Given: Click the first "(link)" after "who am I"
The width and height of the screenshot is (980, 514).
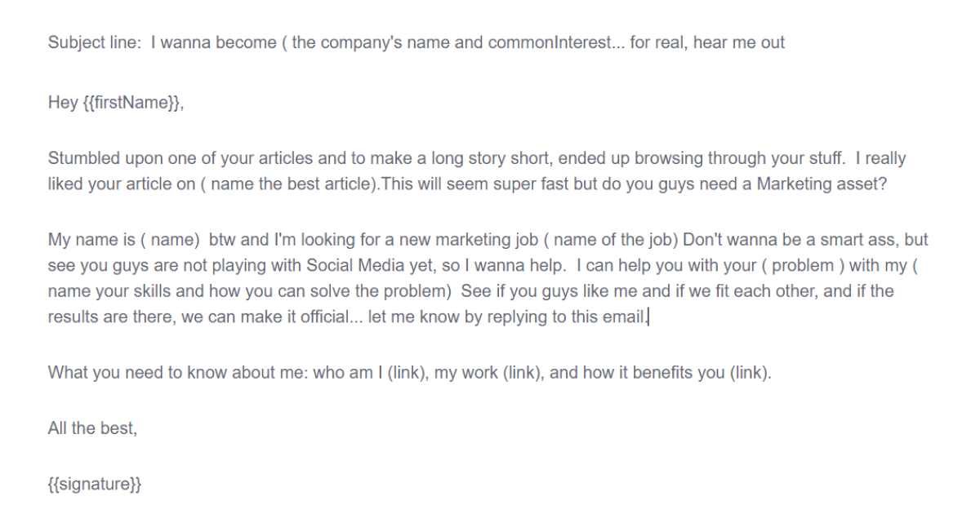Looking at the screenshot, I should click(405, 373).
